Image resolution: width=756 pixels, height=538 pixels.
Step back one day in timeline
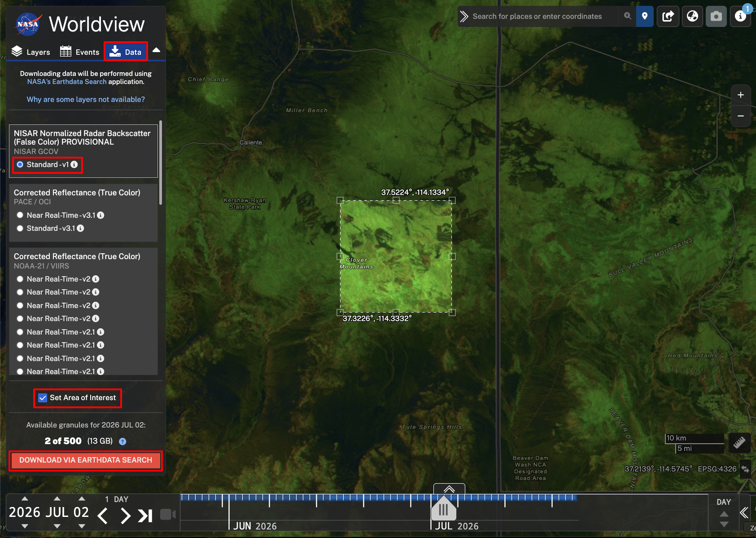click(x=103, y=516)
